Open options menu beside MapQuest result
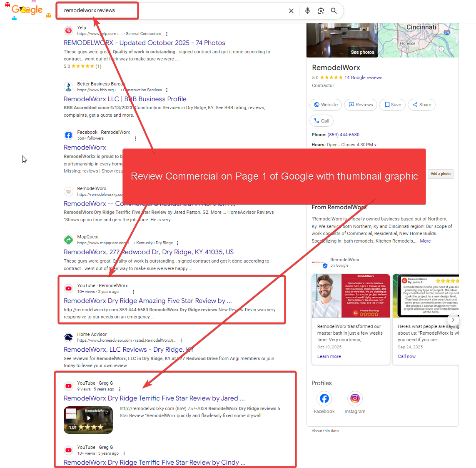The height and width of the screenshot is (468, 476). (177, 243)
